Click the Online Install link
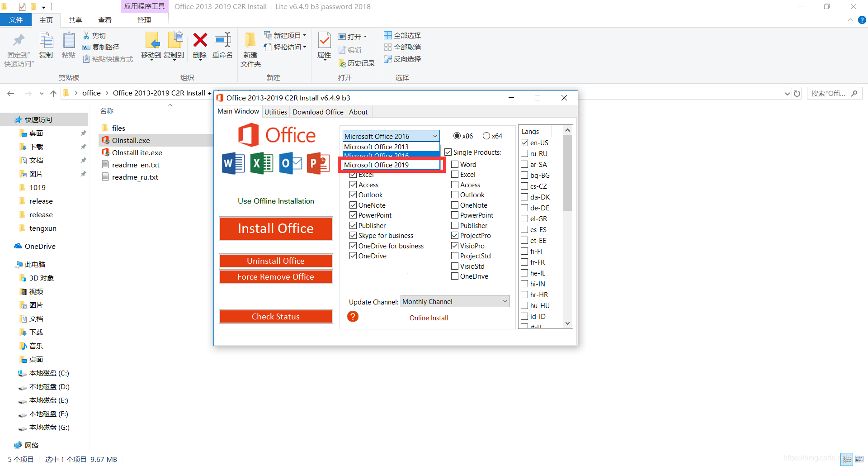The width and height of the screenshot is (868, 466). [x=429, y=318]
